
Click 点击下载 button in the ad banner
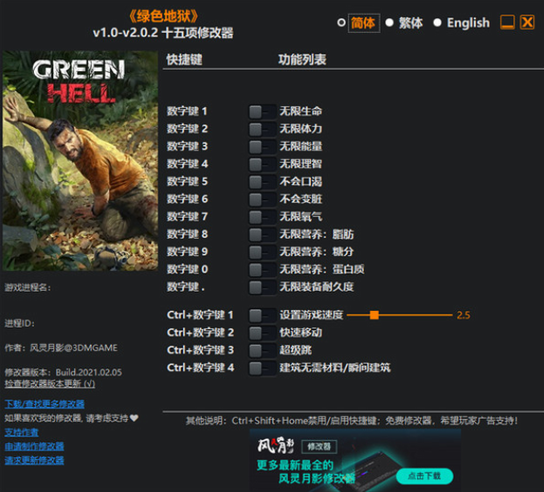424,476
